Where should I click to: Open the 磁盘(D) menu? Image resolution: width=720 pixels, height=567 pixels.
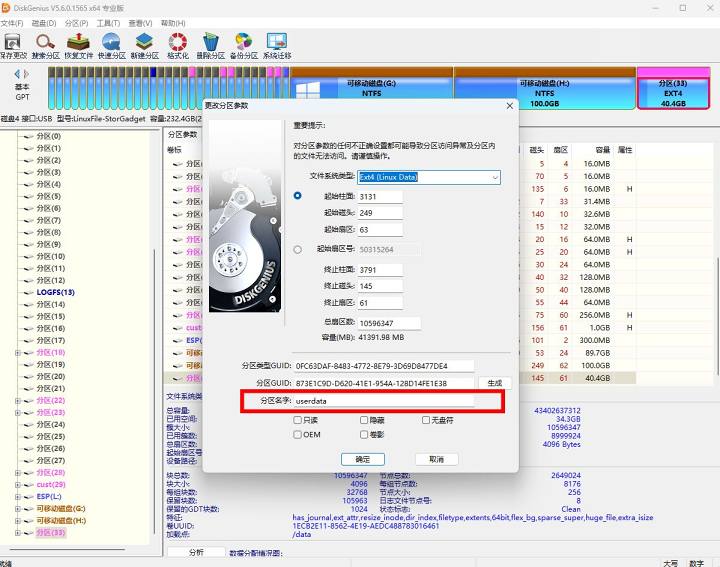pos(44,23)
